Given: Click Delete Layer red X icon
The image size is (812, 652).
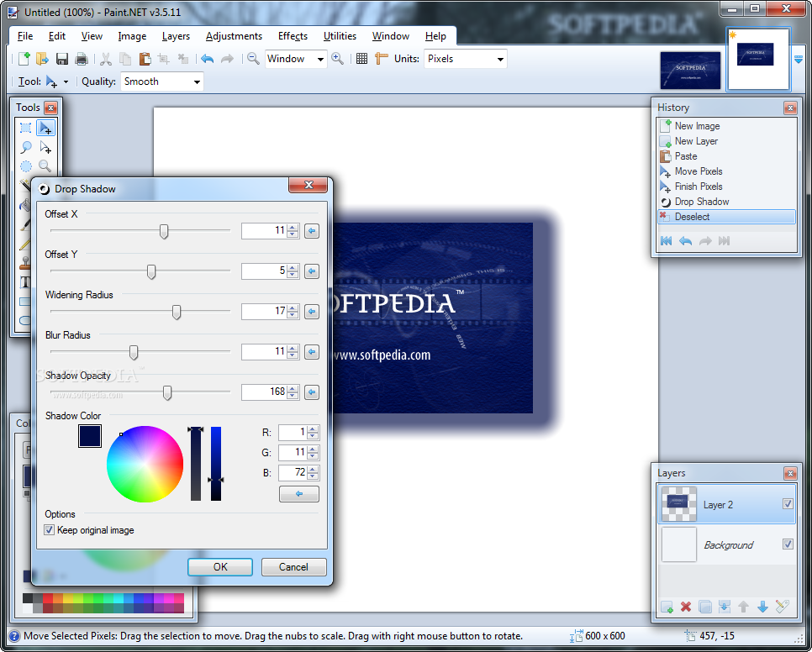Looking at the screenshot, I should [x=686, y=607].
